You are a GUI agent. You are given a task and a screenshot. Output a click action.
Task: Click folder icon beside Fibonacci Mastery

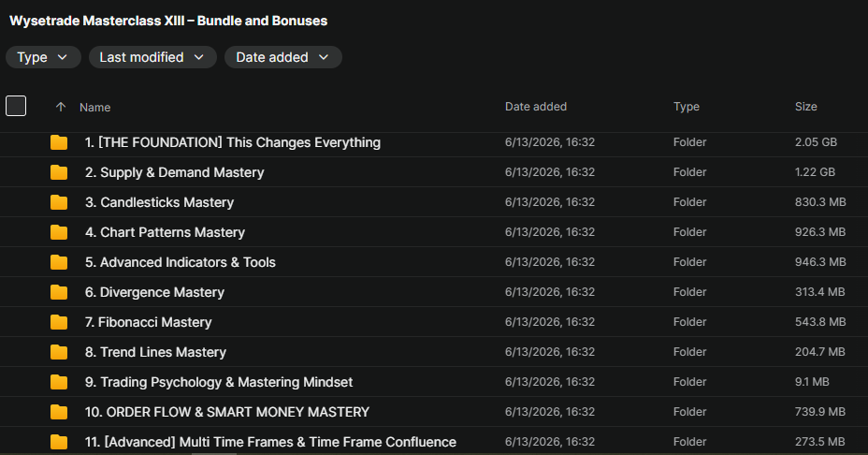[x=59, y=322]
